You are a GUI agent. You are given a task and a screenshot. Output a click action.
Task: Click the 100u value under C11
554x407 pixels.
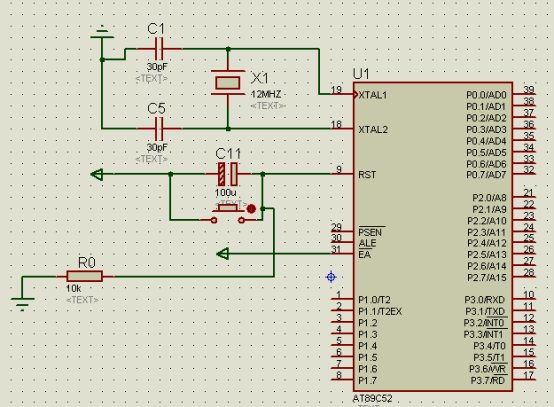tap(225, 193)
